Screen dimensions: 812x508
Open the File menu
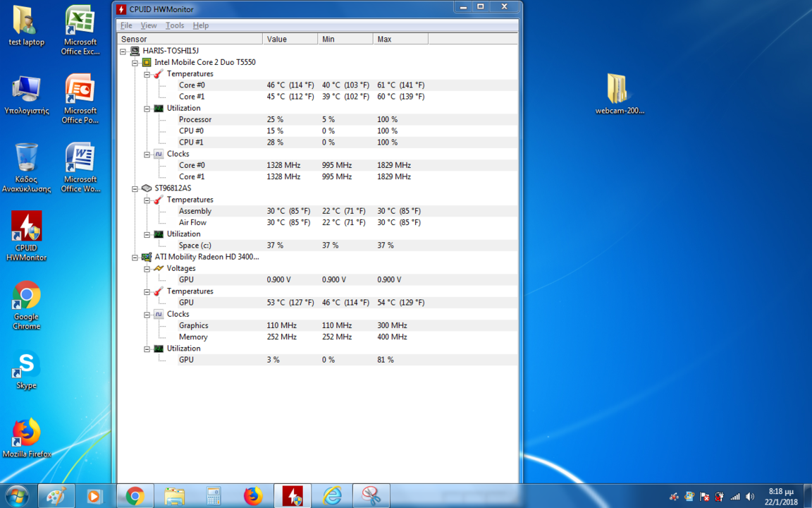click(126, 25)
